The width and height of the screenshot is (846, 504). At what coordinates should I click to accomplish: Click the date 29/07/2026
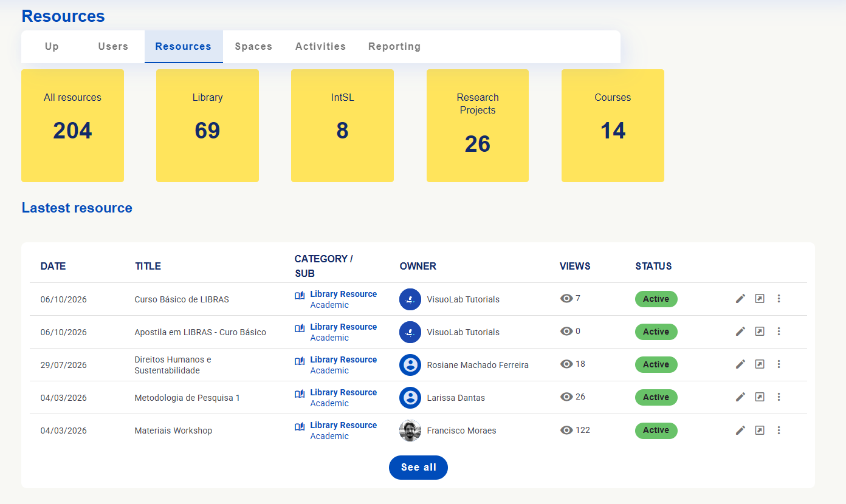(64, 365)
